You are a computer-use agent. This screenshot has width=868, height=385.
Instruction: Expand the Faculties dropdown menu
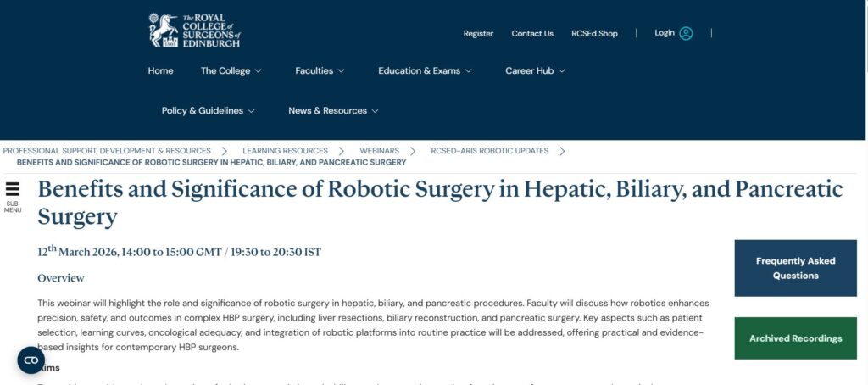pyautogui.click(x=320, y=71)
